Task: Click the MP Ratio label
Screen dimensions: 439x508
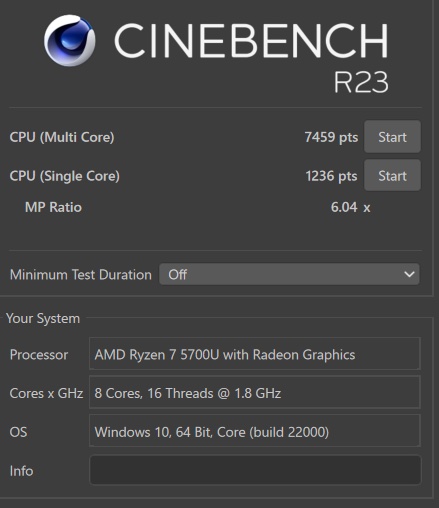Action: 53,207
